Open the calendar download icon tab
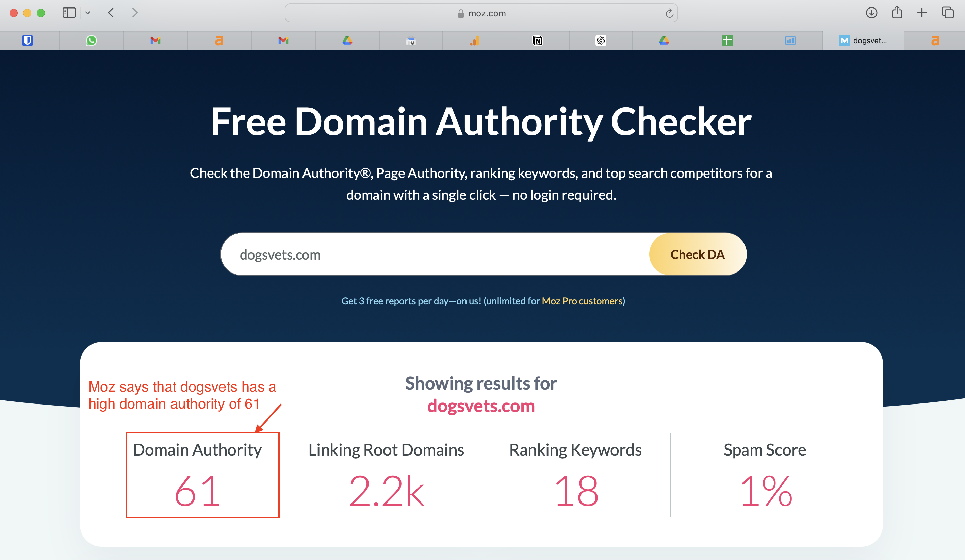 411,40
